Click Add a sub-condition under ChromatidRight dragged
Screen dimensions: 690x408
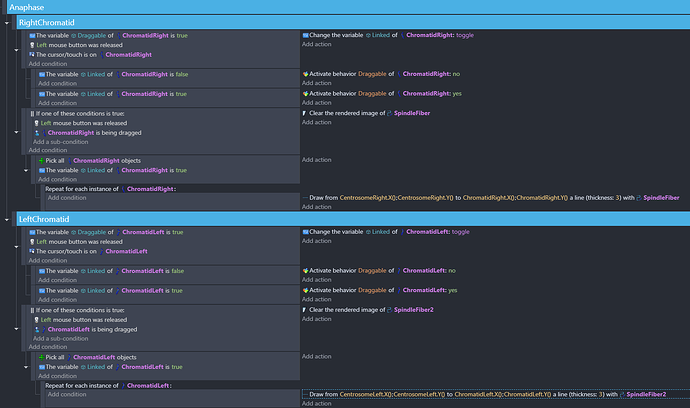click(x=60, y=142)
